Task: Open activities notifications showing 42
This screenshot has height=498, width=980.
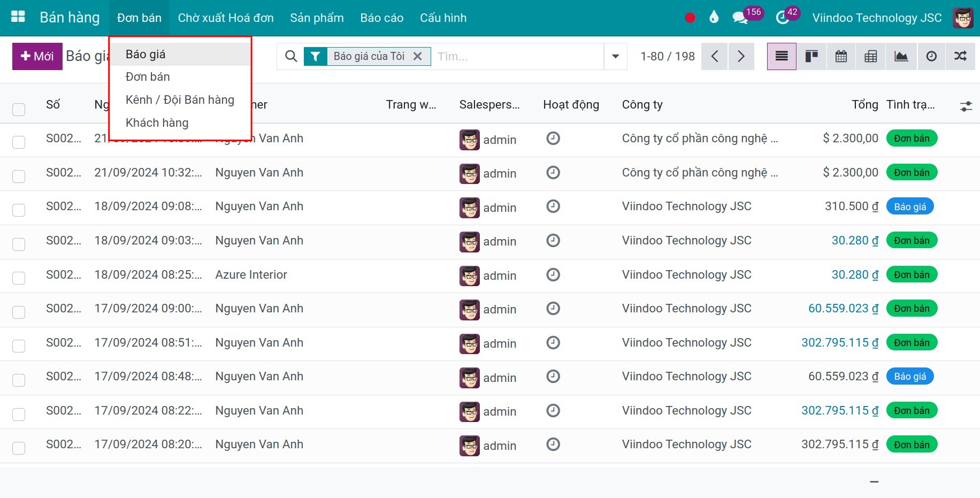Action: pos(783,18)
